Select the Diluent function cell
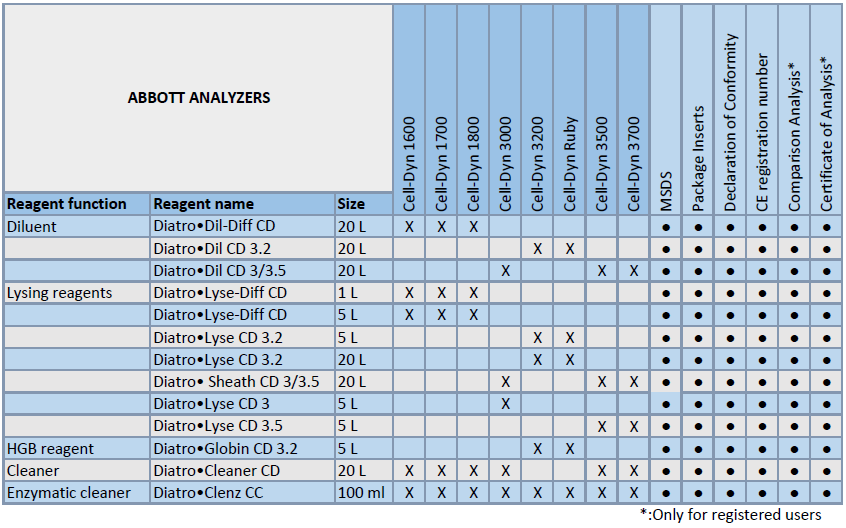The width and height of the screenshot is (846, 528). pyautogui.click(x=77, y=227)
